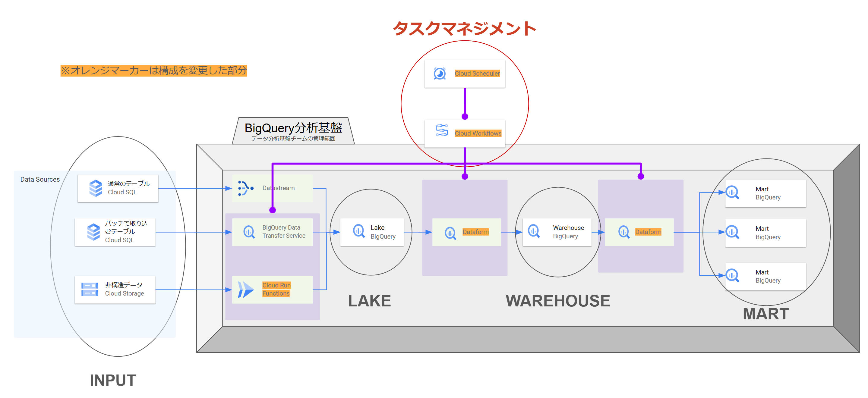Viewport: 868px width, 398px height.
Task: Click the Cloud Storage icon for 非構造データ
Action: [x=90, y=290]
